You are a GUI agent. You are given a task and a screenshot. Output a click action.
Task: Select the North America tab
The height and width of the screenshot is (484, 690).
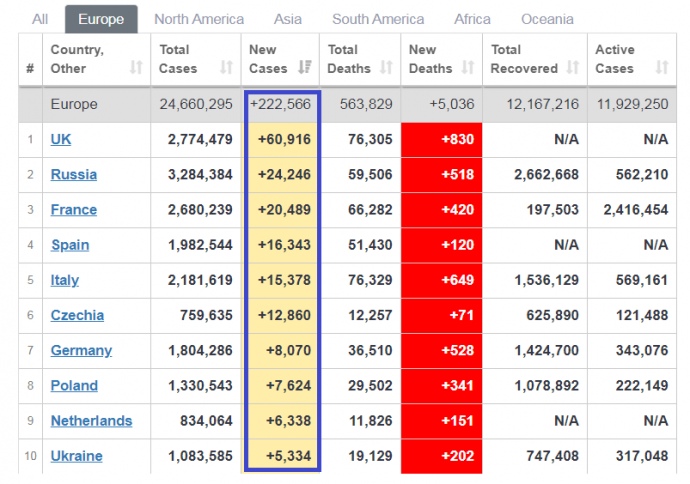click(x=199, y=19)
